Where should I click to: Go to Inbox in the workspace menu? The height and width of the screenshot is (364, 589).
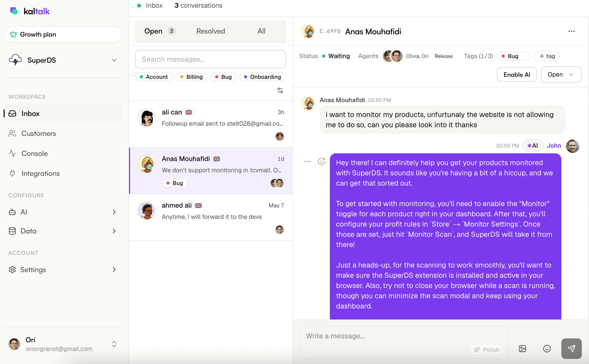point(63,113)
